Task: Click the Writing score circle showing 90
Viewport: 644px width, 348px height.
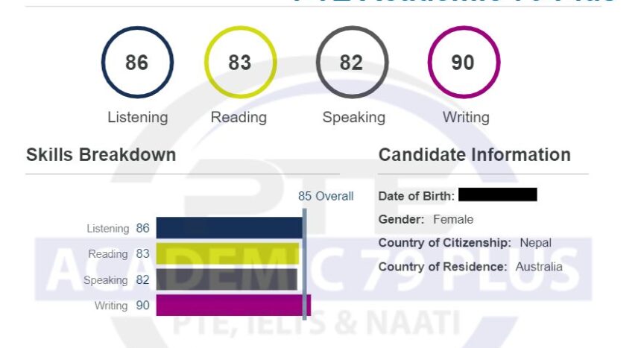Action: tap(464, 63)
